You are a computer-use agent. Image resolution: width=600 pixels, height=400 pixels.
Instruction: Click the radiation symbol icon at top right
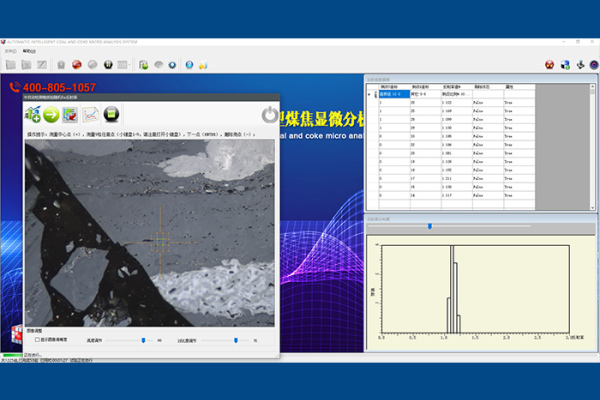pyautogui.click(x=549, y=65)
